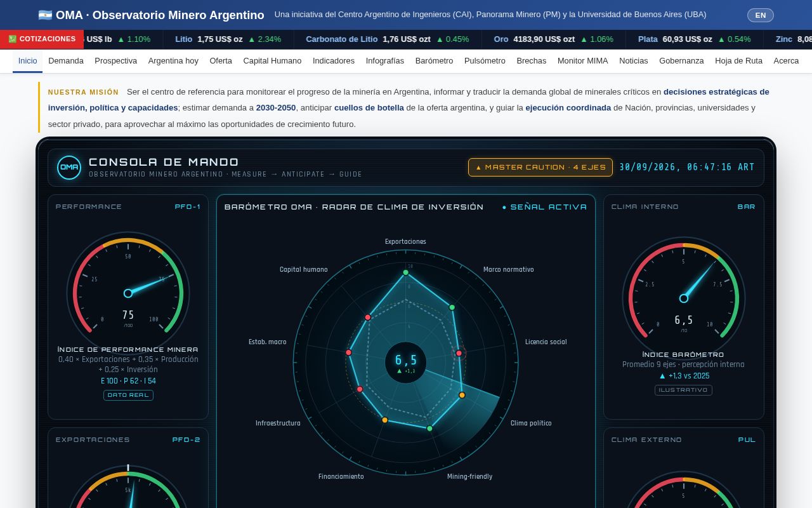
Task: Select the Financiamiento radar point
Action: pos(384,420)
